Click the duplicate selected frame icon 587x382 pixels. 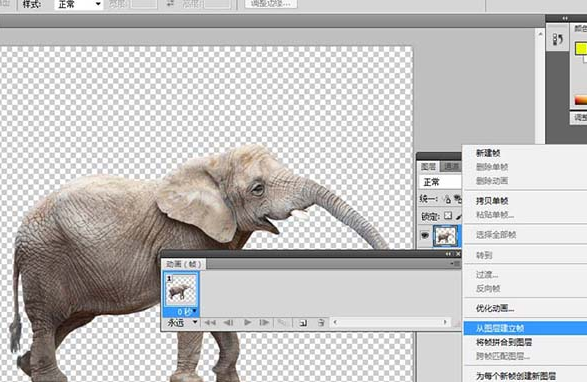click(303, 322)
